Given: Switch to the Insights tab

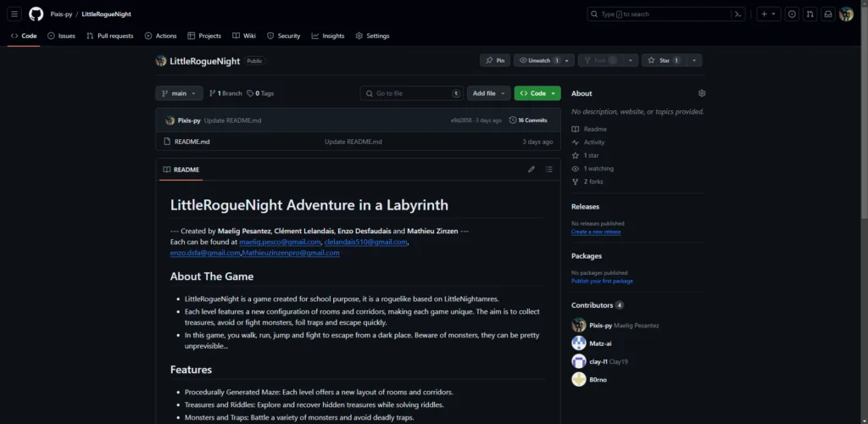Looking at the screenshot, I should point(328,36).
